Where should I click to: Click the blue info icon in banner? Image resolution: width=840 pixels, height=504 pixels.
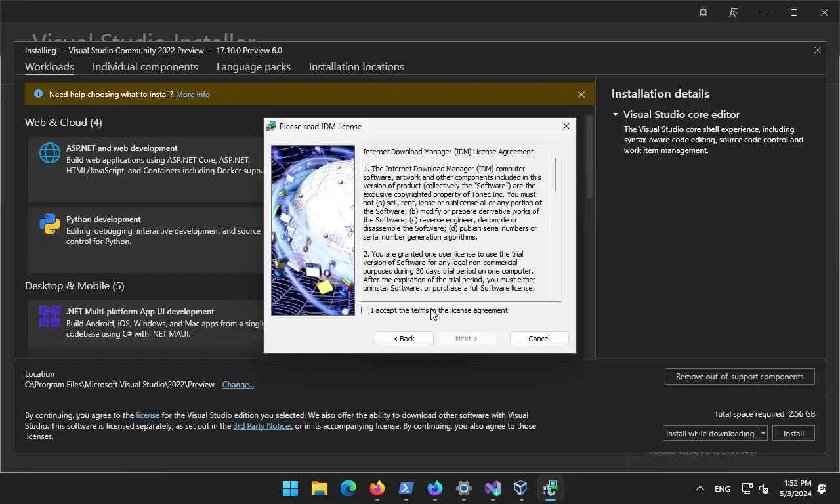(38, 94)
